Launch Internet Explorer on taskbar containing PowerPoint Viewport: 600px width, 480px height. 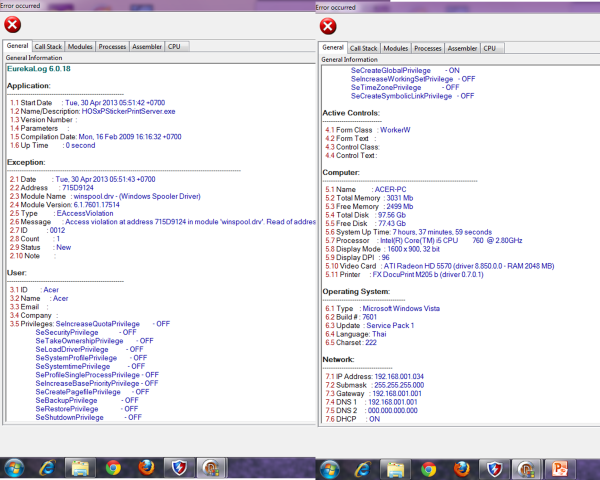(363, 469)
